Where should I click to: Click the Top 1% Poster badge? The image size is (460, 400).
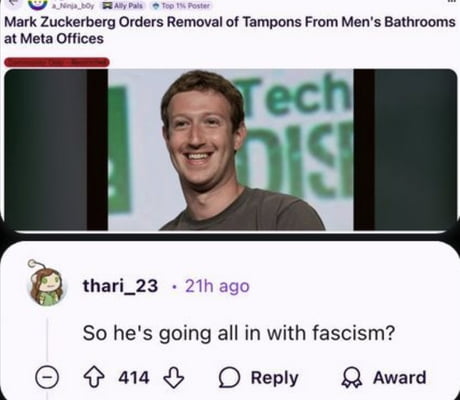[x=181, y=6]
